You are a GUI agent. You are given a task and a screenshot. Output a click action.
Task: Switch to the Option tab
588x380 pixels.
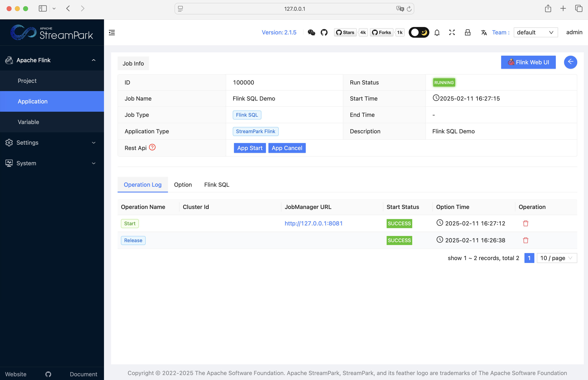[183, 185]
